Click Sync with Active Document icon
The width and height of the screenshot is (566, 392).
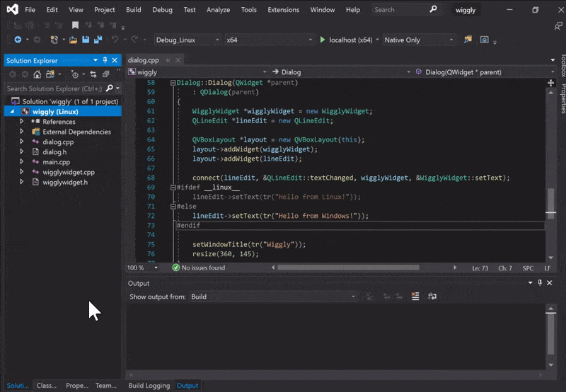point(93,74)
